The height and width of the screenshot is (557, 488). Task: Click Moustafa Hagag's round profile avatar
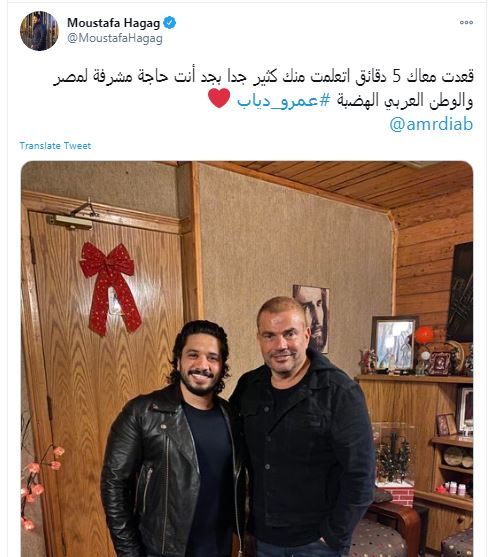pyautogui.click(x=39, y=31)
